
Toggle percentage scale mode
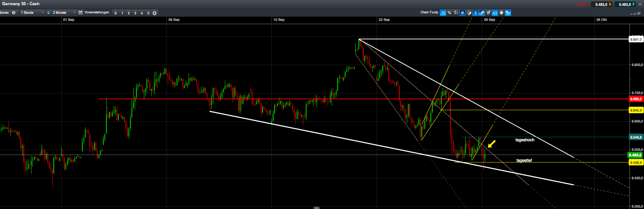[450, 13]
